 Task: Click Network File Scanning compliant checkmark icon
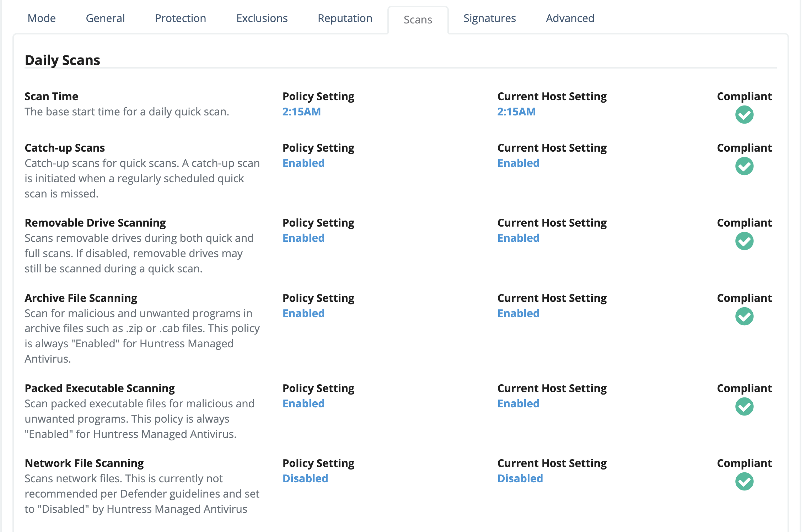[744, 482]
